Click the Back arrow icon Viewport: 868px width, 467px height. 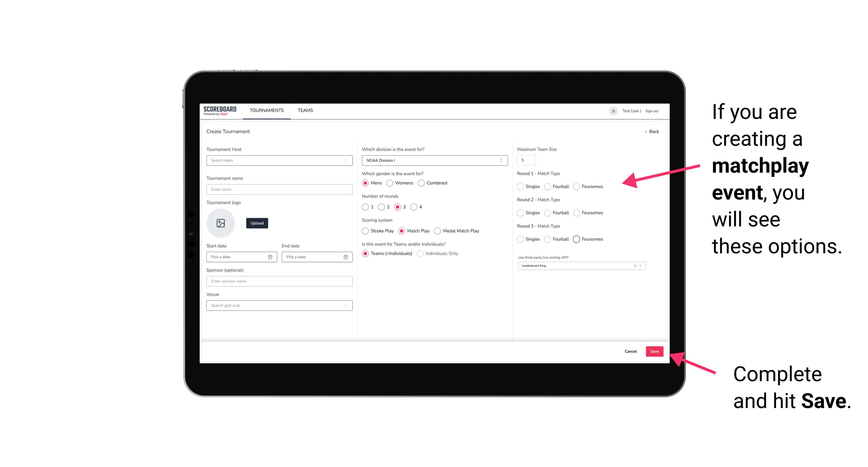645,132
